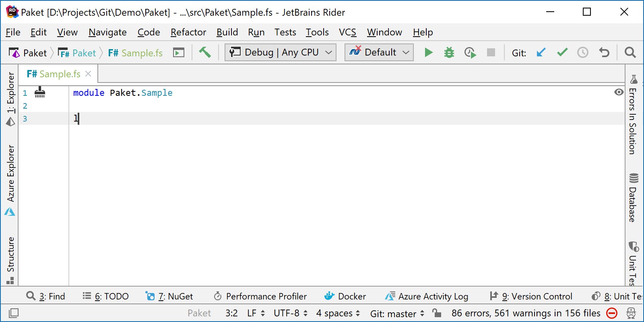Commit changes with the green Git checkmark
The width and height of the screenshot is (644, 322).
562,52
